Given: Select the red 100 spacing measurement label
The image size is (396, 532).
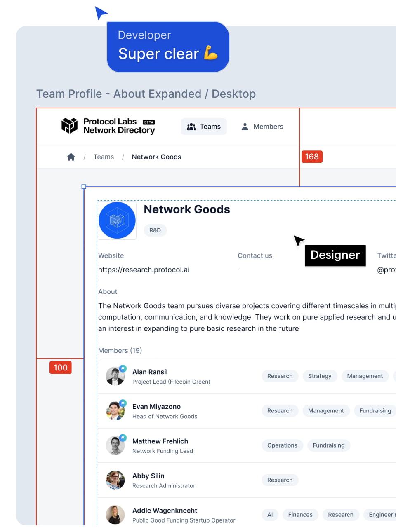Looking at the screenshot, I should 61,368.
